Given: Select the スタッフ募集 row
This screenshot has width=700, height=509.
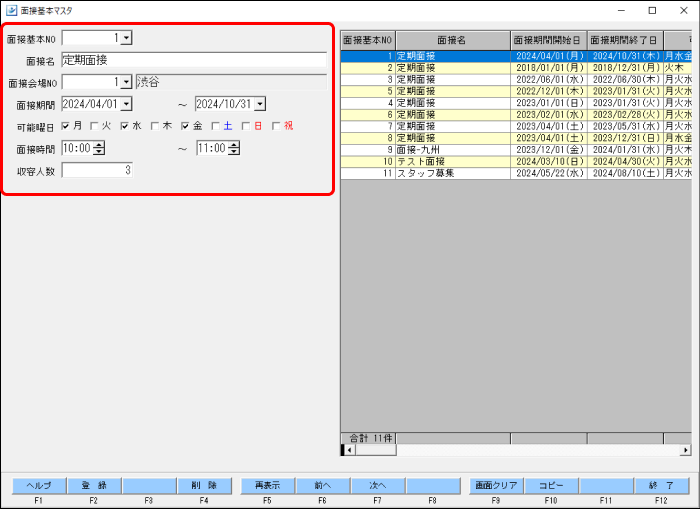Looking at the screenshot, I should click(516, 173).
